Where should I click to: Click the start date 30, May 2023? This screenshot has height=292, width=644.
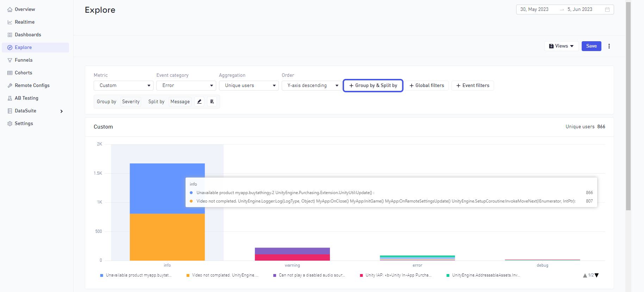pyautogui.click(x=534, y=10)
